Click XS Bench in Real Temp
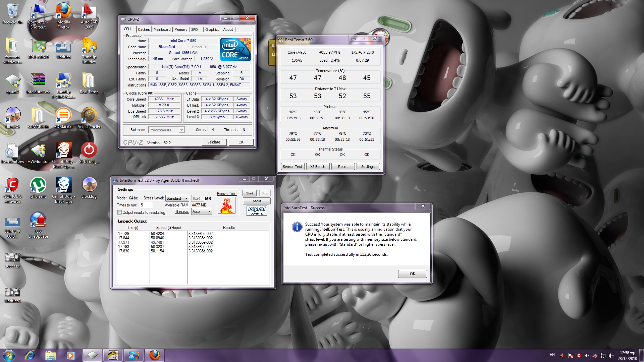644x362 pixels. (x=318, y=167)
